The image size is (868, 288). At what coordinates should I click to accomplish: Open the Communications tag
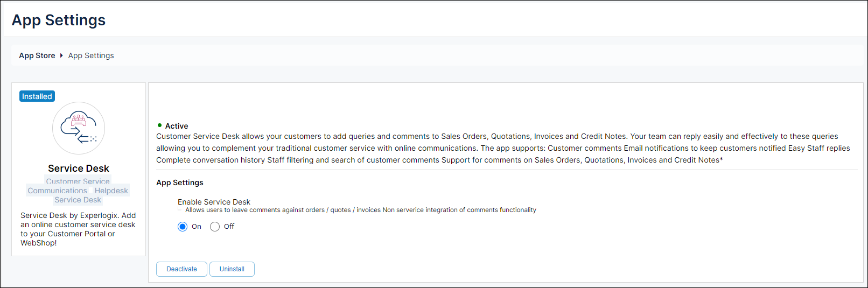coord(57,191)
